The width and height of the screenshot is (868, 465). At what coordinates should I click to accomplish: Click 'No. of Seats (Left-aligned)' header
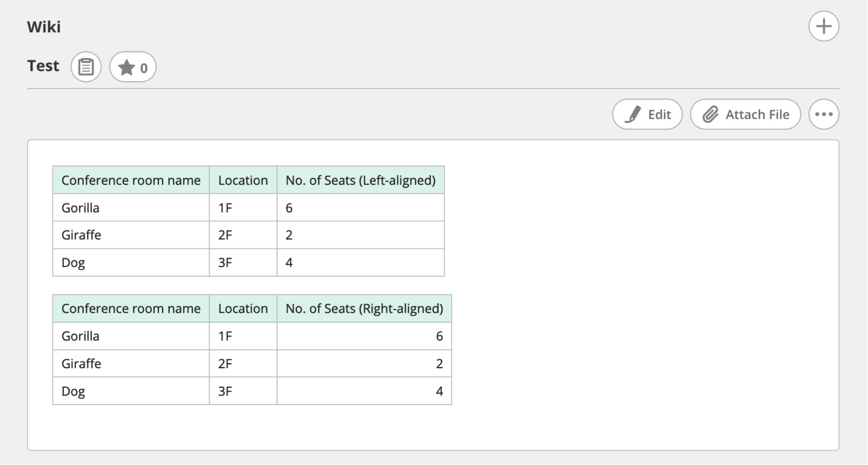360,180
